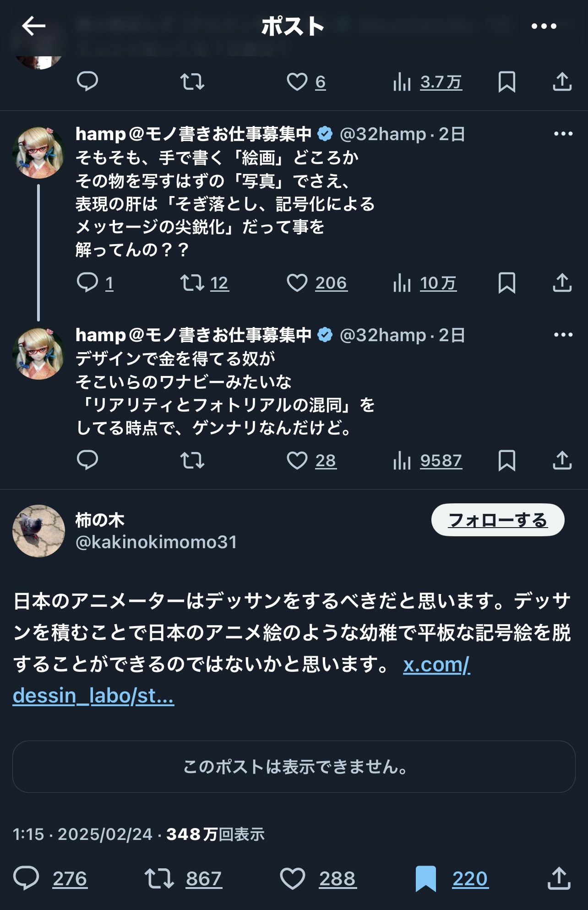The image size is (588, 910).
Task: Open the three-dot menu in the header
Action: (x=544, y=26)
